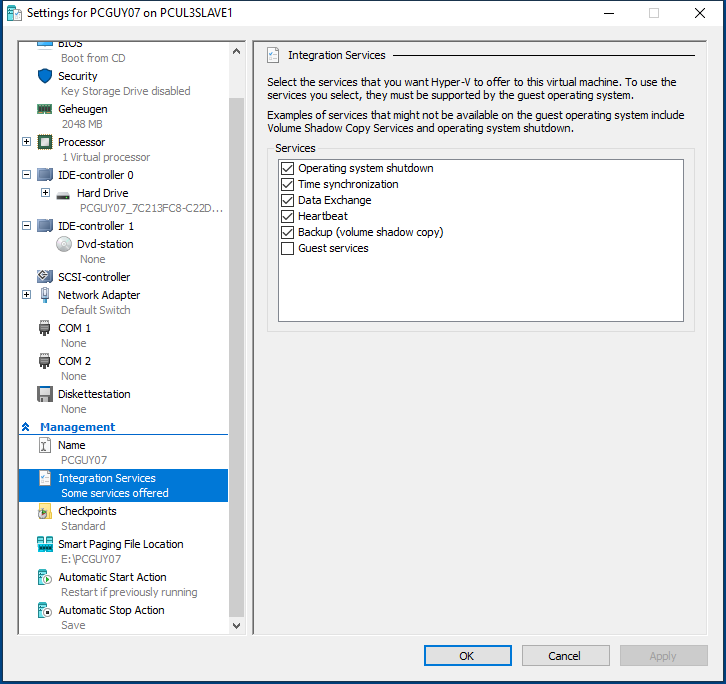This screenshot has width=726, height=684.
Task: Click the SCSI-controller icon
Action: coord(45,277)
